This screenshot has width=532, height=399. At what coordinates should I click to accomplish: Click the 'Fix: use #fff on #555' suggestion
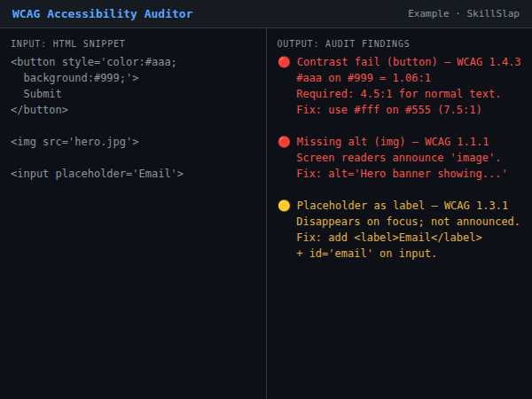[x=388, y=110]
